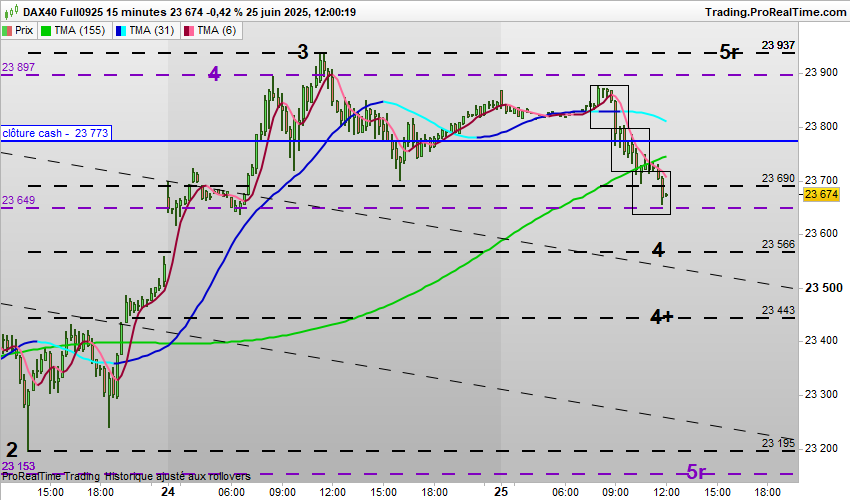
Task: Click the purple 23 153 level label
Action: point(18,466)
